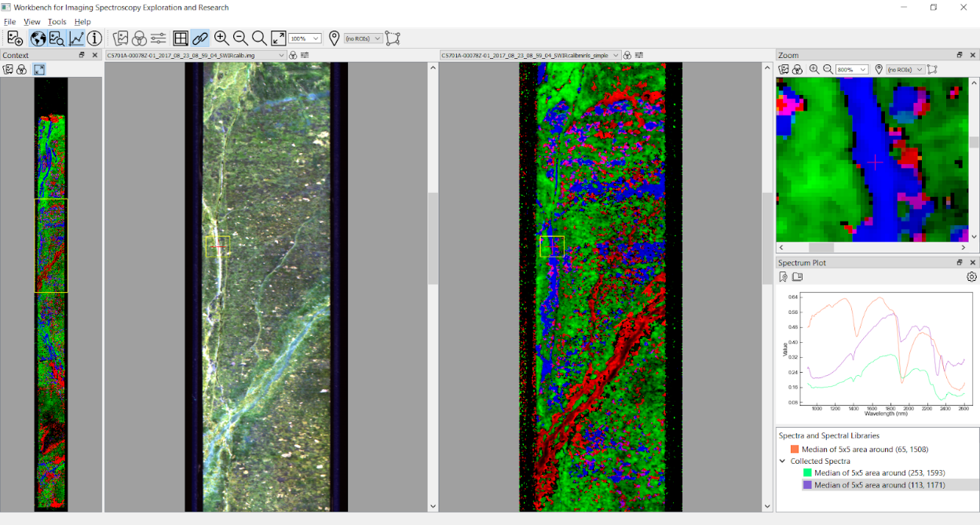Image resolution: width=980 pixels, height=525 pixels.
Task: Open the Tools menu
Action: click(57, 22)
